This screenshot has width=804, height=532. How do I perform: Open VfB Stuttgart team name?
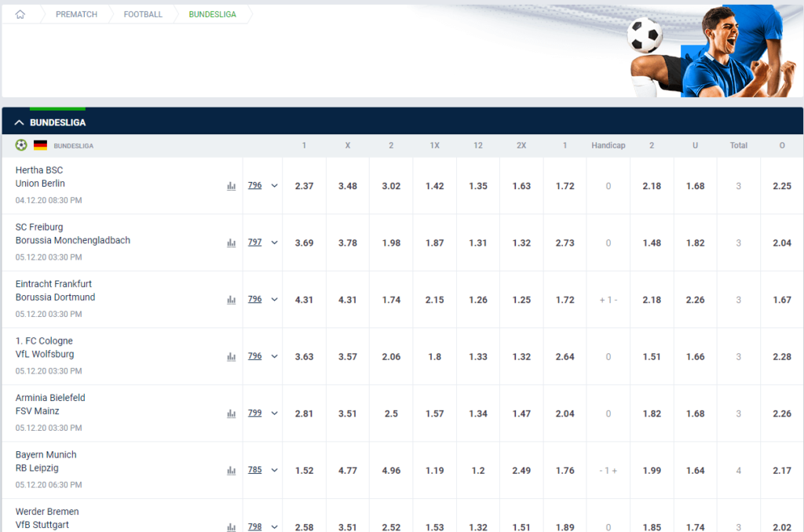[42, 525]
